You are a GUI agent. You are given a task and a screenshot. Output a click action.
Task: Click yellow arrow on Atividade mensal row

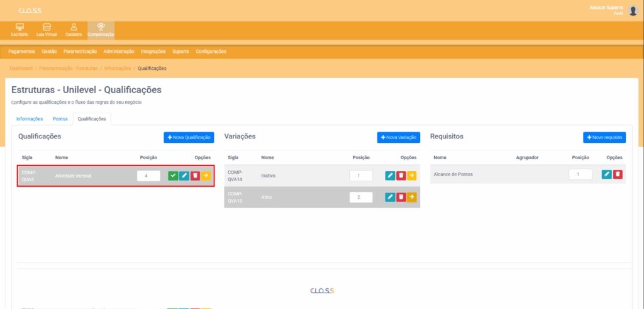[206, 176]
